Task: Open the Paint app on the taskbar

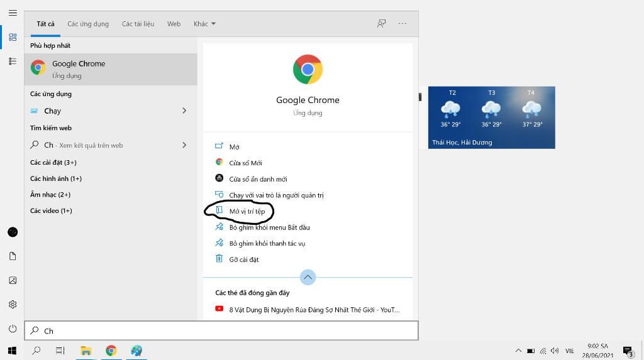Action: 136,351
